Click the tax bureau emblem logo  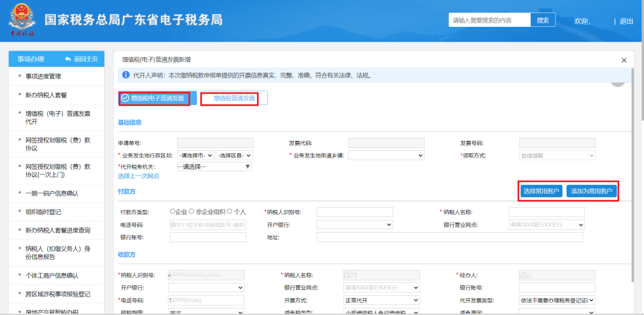23,18
